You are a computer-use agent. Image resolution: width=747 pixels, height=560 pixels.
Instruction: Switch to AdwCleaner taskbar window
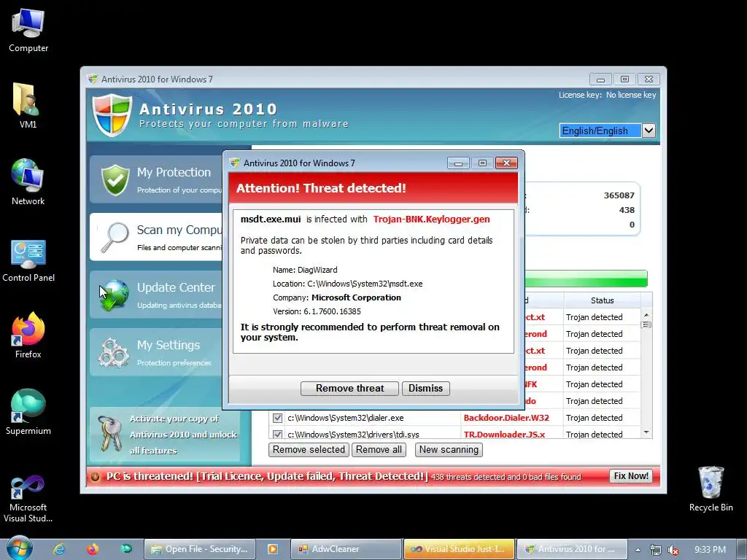click(x=346, y=549)
